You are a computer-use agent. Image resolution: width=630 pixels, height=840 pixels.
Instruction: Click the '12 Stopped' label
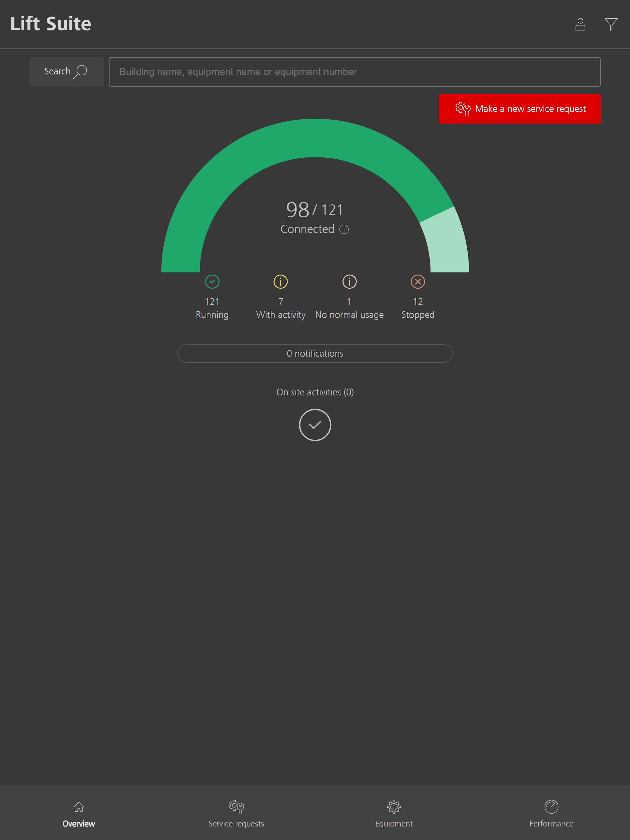[418, 308]
